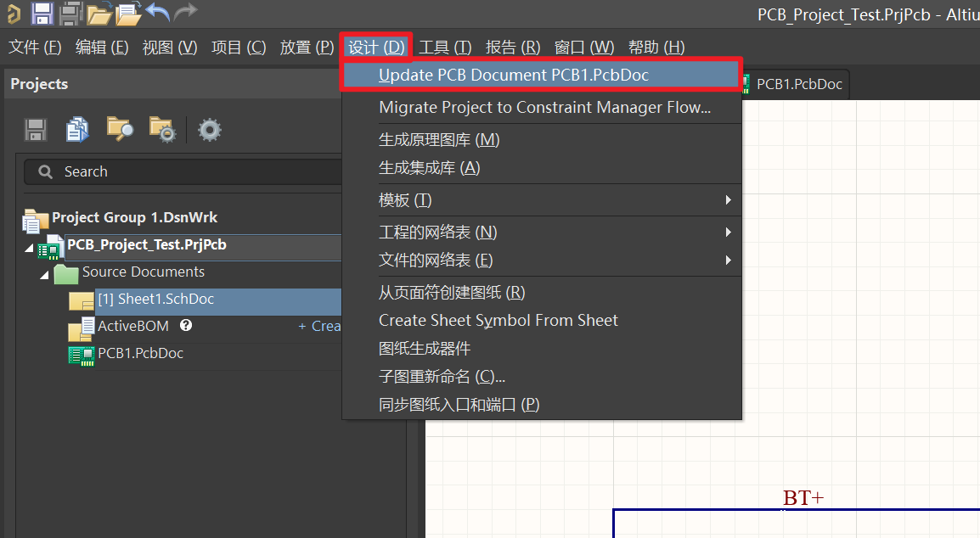Click the ActiveBOM help question mark icon

[x=186, y=326]
